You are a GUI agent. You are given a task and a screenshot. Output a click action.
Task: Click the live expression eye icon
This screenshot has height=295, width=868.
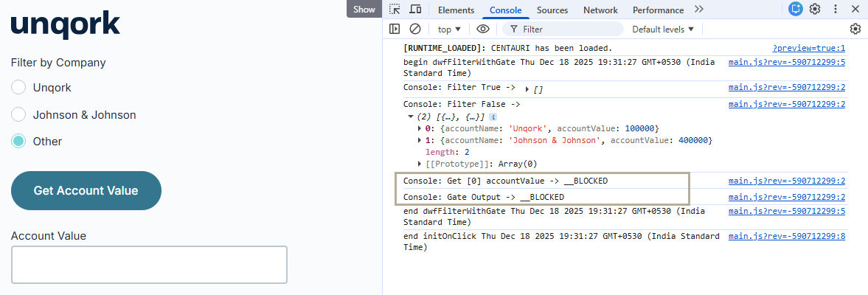tap(483, 29)
